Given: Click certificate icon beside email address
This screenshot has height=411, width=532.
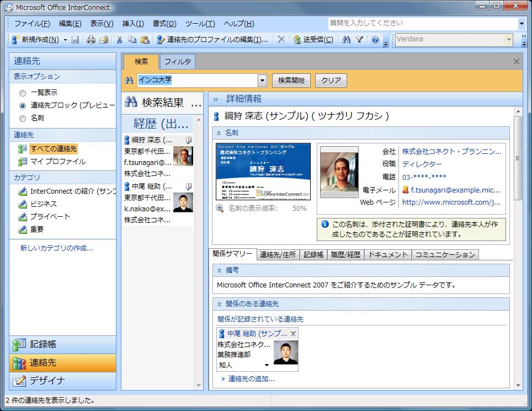Looking at the screenshot, I should pos(405,190).
